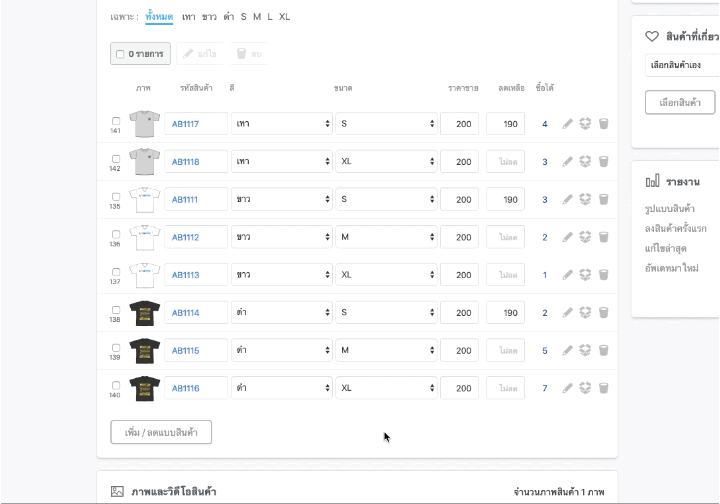The height and width of the screenshot is (504, 720).
Task: Click the pencil edit icon for AB1112
Action: (x=568, y=237)
